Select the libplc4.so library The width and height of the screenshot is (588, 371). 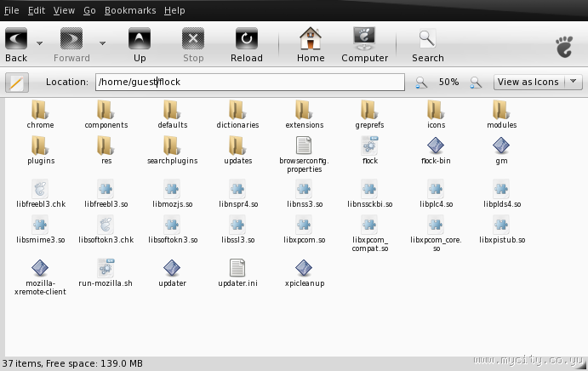pos(436,193)
